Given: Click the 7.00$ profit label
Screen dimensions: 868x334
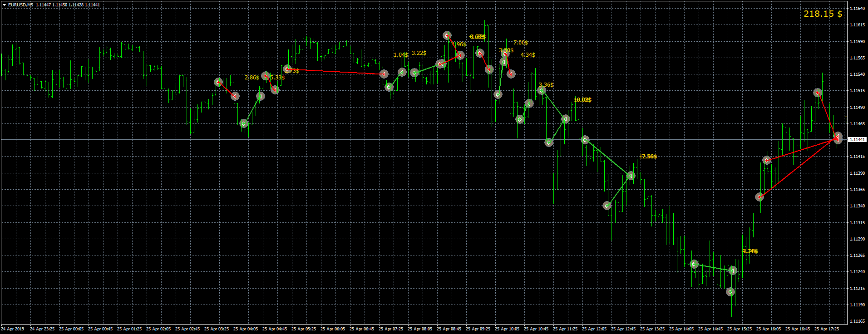Looking at the screenshot, I should 521,43.
